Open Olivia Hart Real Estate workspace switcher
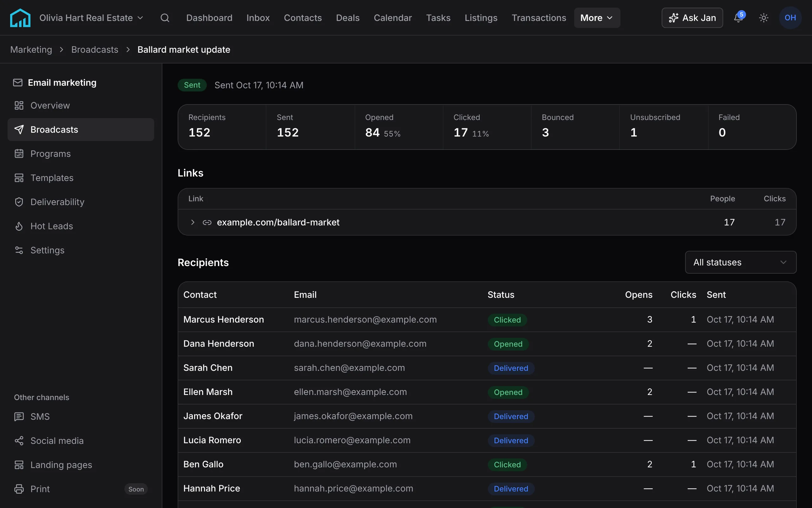Viewport: 812px width, 508px height. coord(92,18)
